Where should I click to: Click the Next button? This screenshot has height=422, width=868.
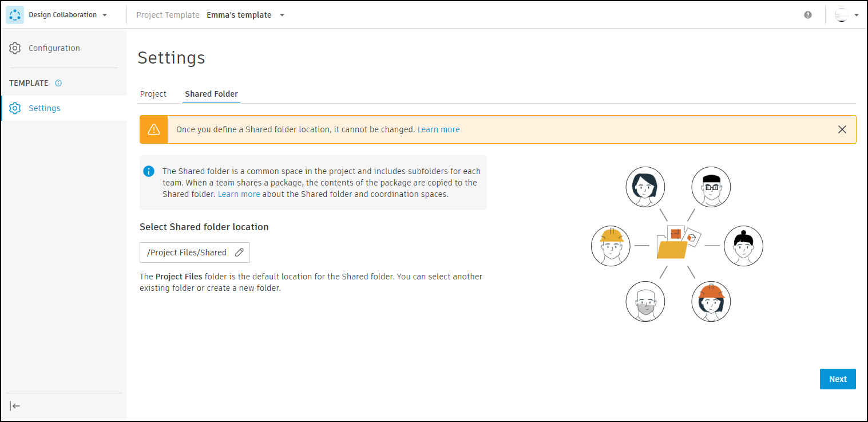click(838, 379)
